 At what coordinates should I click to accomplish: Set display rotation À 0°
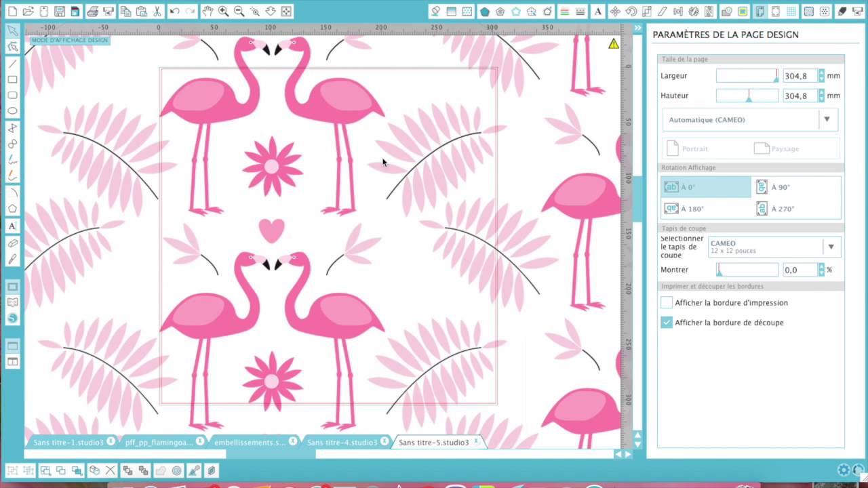[706, 187]
